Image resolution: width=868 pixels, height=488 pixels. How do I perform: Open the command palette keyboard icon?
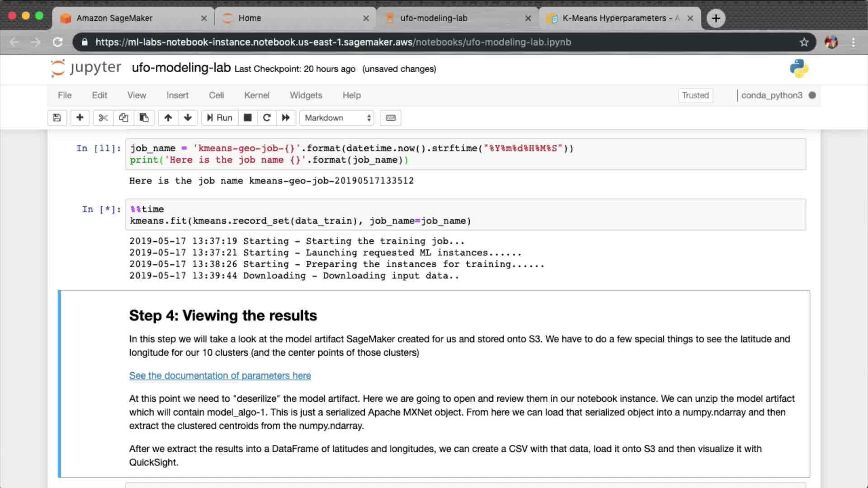coord(391,118)
